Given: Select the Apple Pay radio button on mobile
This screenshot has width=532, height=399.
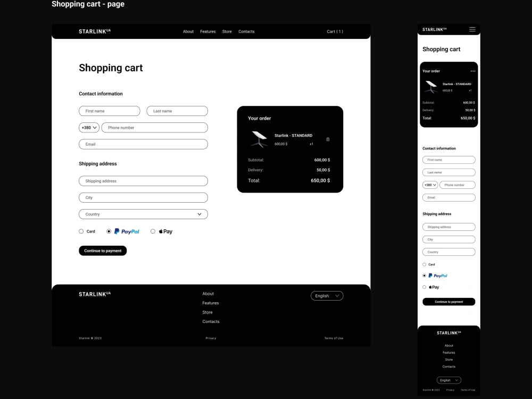Looking at the screenshot, I should pyautogui.click(x=424, y=287).
